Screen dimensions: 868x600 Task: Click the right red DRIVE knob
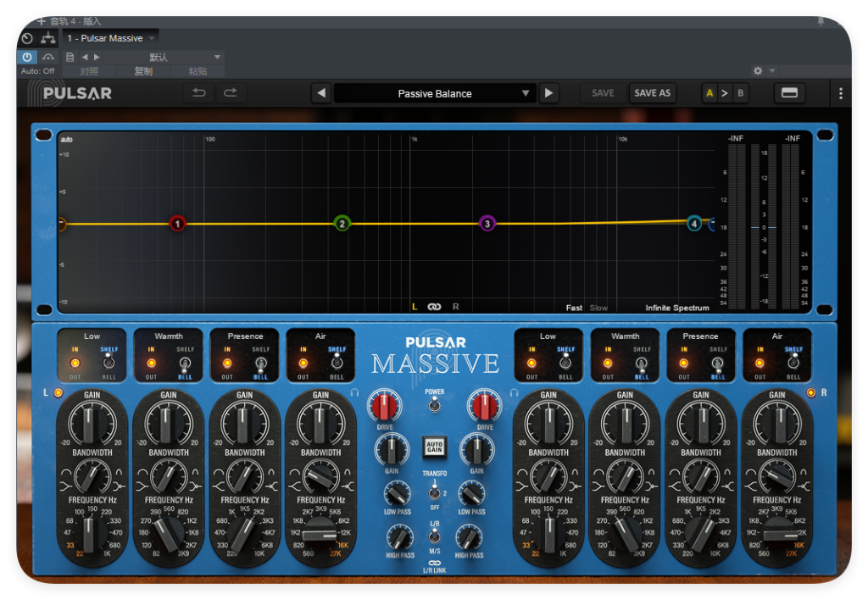[484, 406]
